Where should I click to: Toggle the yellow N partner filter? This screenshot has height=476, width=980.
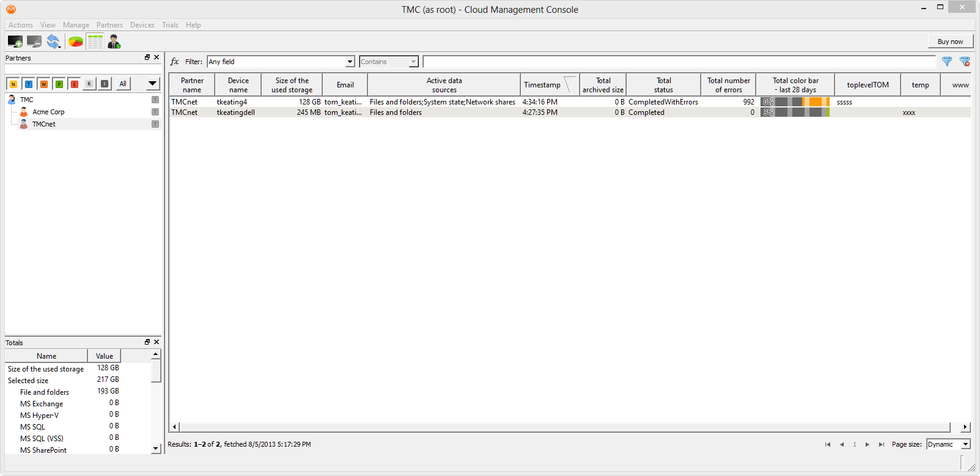coord(13,84)
